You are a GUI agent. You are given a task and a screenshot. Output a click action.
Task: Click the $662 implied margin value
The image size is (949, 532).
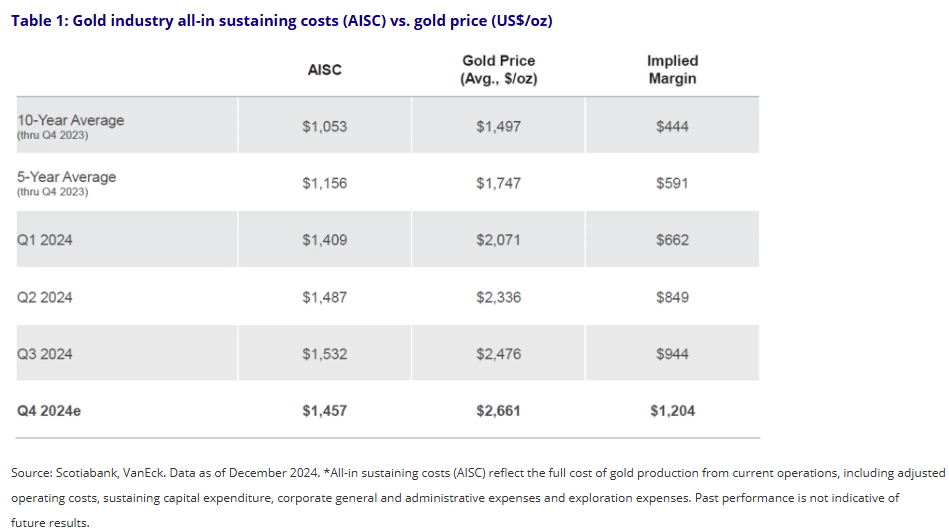[x=672, y=240]
